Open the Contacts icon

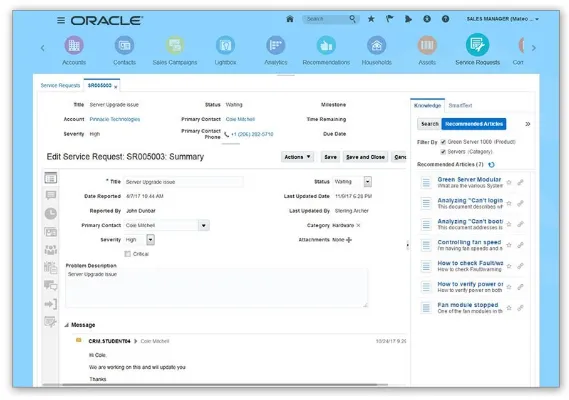pyautogui.click(x=124, y=45)
